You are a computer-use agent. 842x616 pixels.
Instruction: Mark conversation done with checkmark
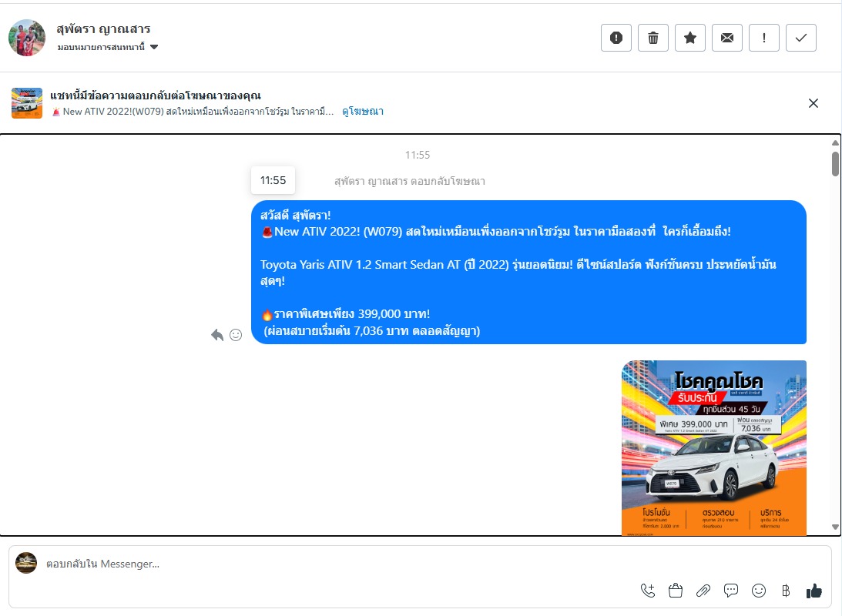pyautogui.click(x=801, y=38)
